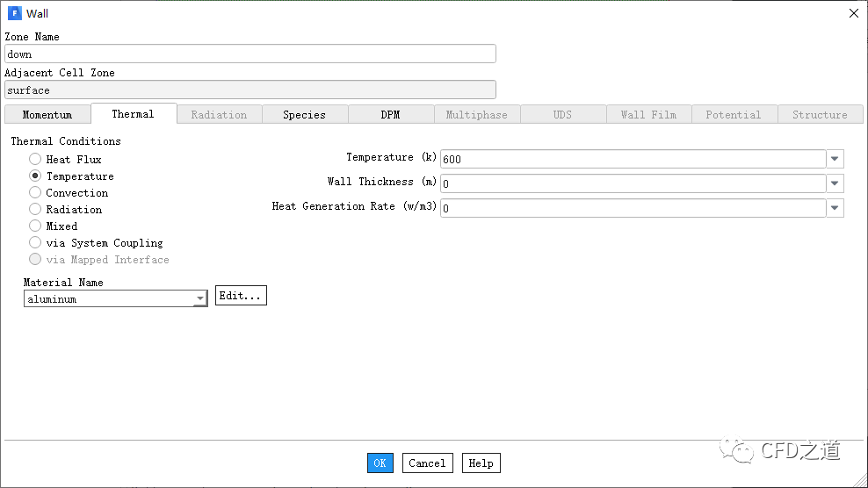Select the Convection radio button
Screen dimensions: 868x488
pos(35,193)
